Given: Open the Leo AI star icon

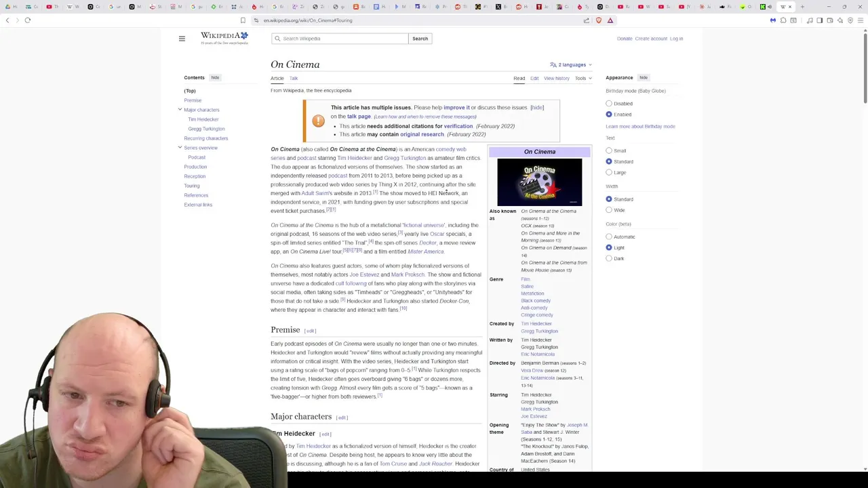Looking at the screenshot, I should point(840,20).
